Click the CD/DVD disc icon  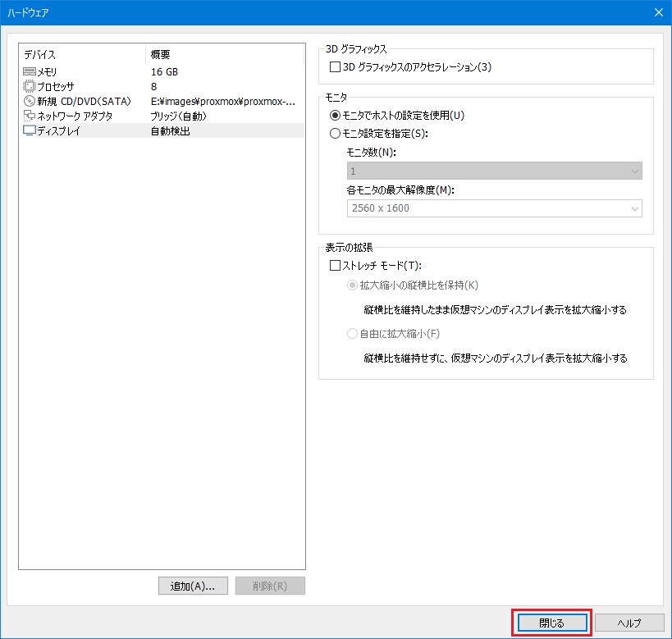[x=30, y=101]
